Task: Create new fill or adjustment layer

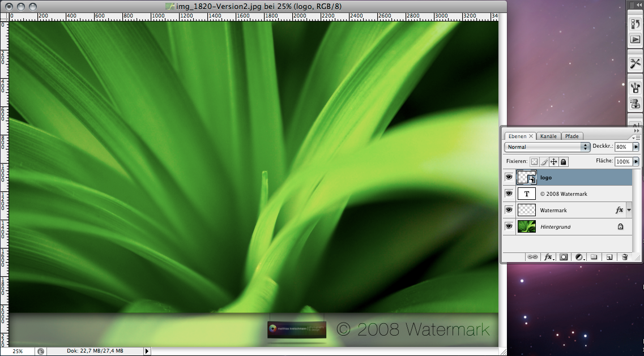Action: 579,257
